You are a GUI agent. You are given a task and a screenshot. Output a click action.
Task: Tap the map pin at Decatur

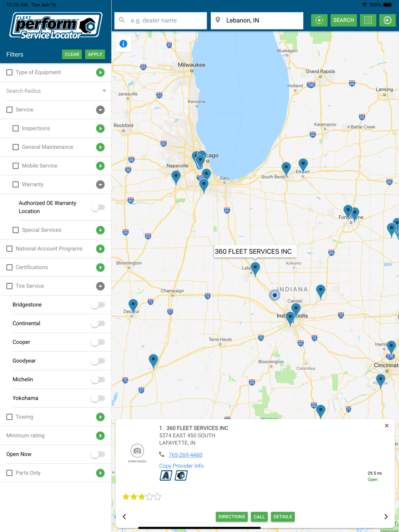[x=133, y=307]
